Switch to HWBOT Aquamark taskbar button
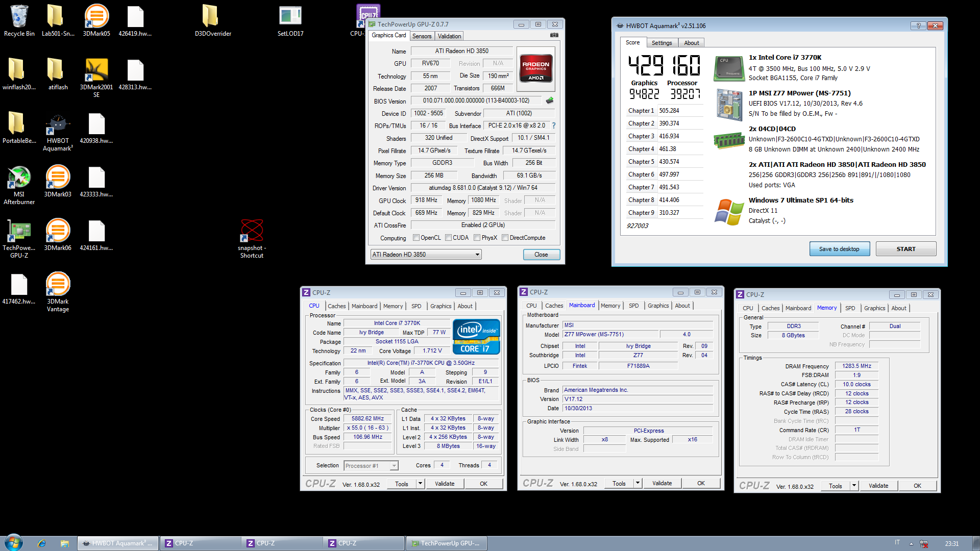980x551 pixels. 118,543
